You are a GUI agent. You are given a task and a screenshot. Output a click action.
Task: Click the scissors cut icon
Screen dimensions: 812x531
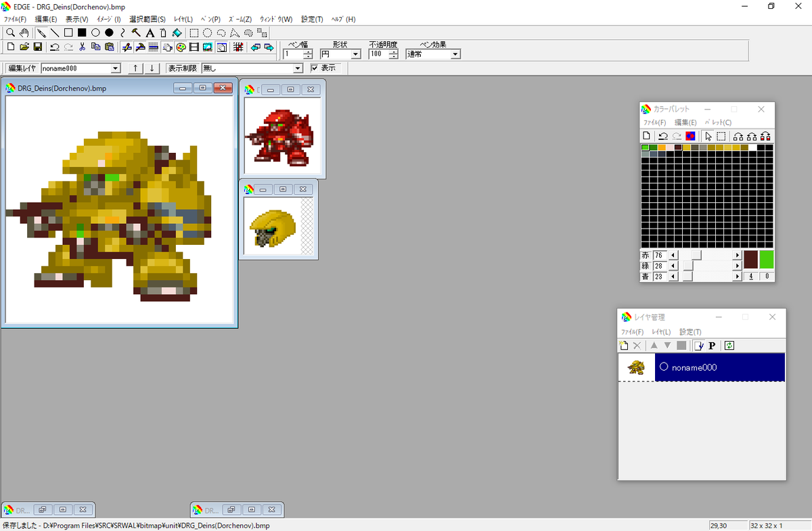point(82,47)
